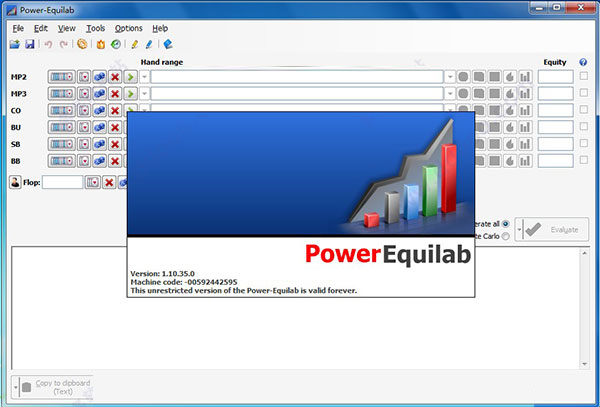
Task: Click the green arrow button for MP3
Action: tap(130, 94)
